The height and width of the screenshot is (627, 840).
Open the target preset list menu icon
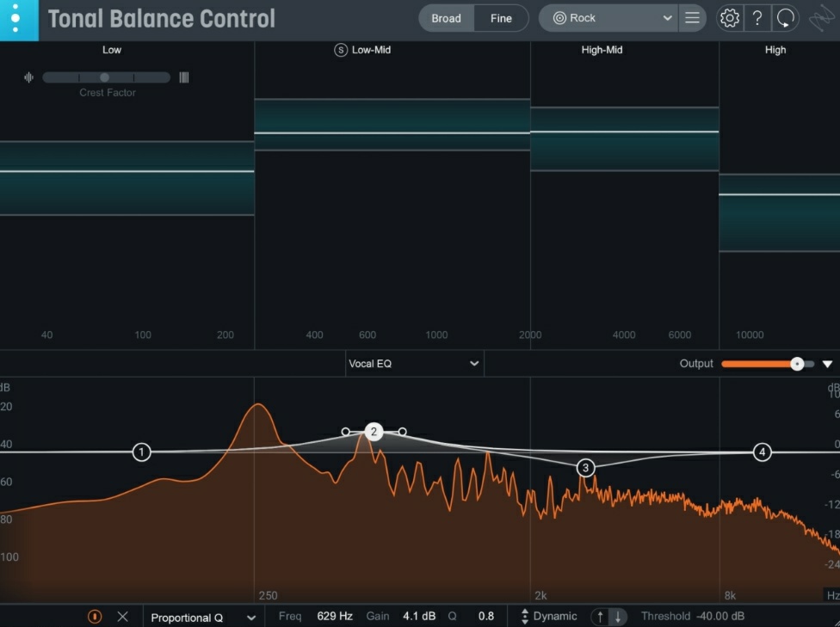tap(692, 18)
